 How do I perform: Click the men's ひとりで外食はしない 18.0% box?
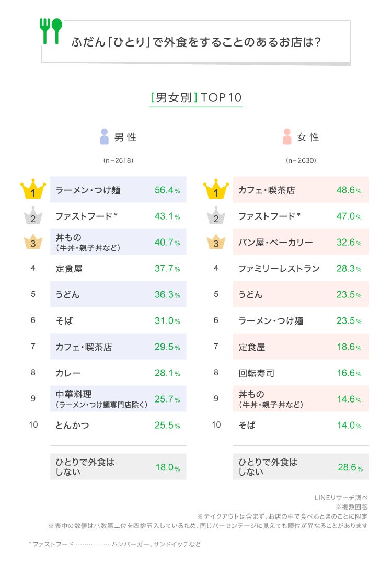[118, 467]
